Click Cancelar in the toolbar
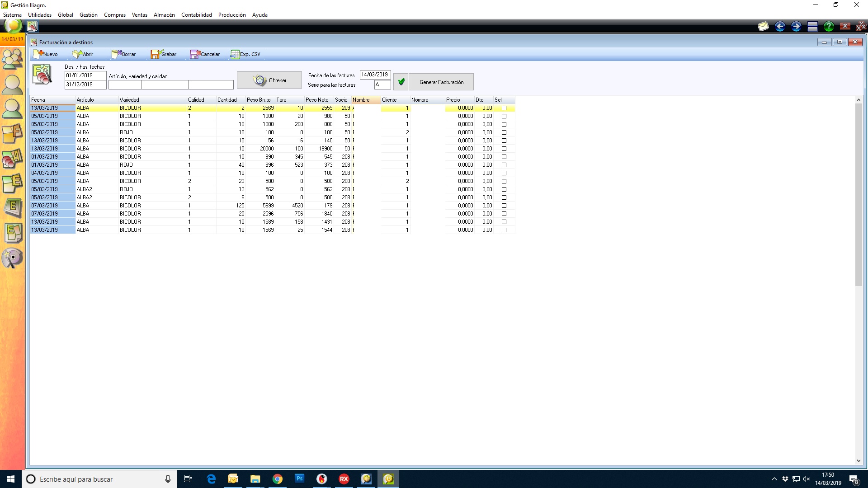868x488 pixels. coord(205,54)
